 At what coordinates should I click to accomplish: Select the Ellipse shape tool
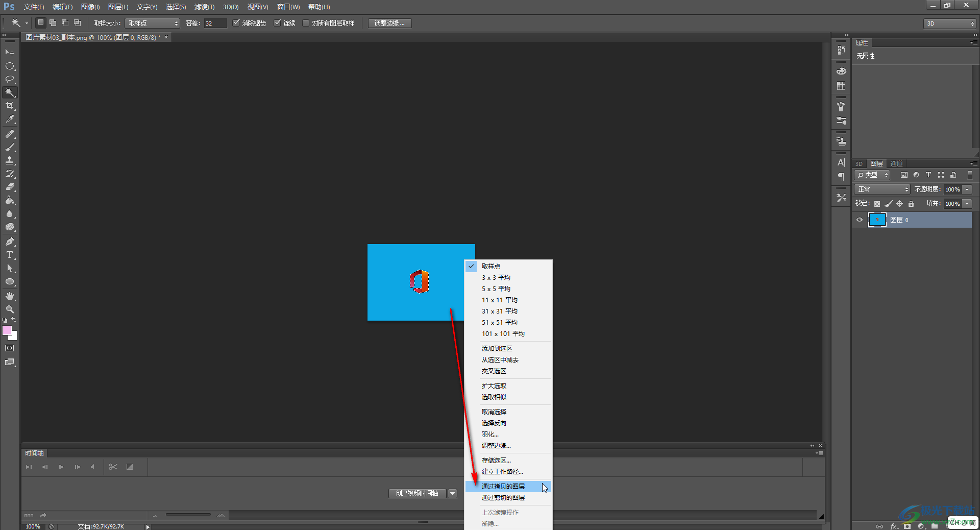pyautogui.click(x=10, y=281)
